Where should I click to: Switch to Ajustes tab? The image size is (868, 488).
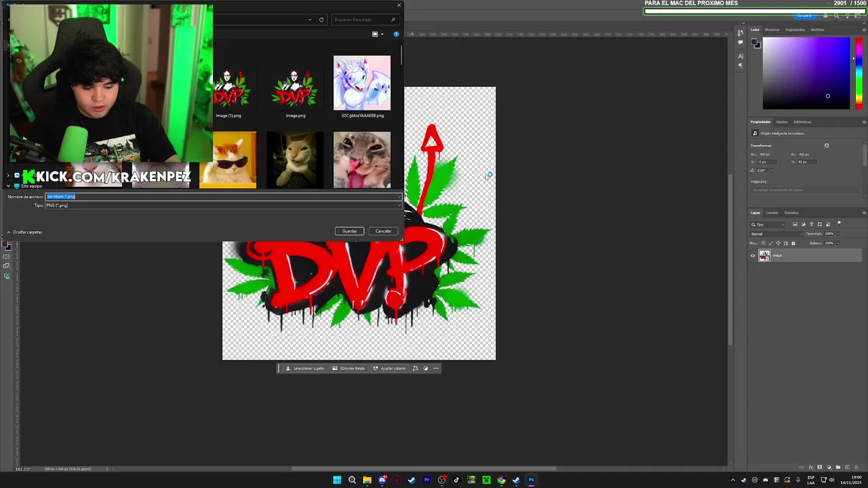point(782,122)
